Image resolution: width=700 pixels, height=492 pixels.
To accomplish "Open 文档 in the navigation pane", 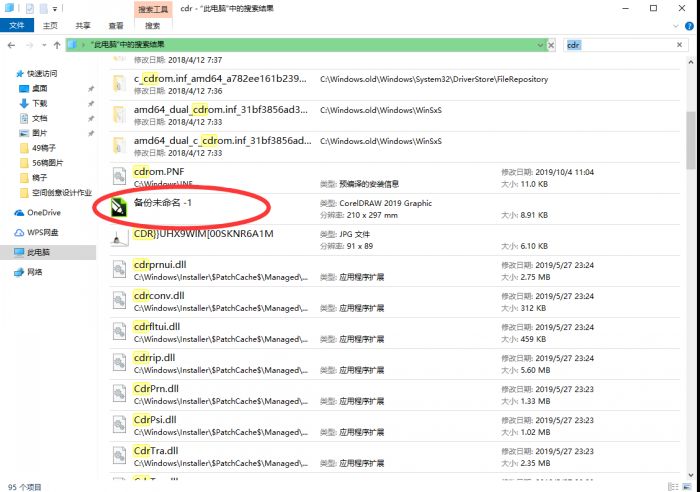I will point(39,118).
